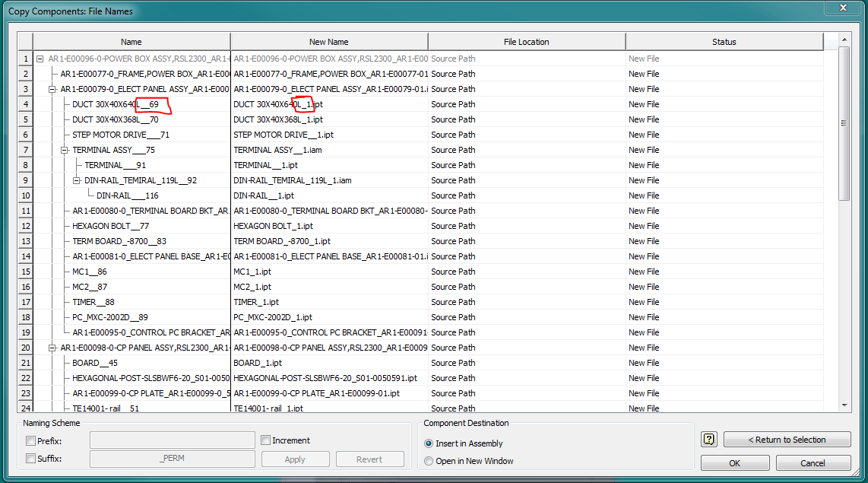Collapse the TERMINAL ASSY___75 tree node
The height and width of the screenshot is (483, 868).
pos(63,149)
